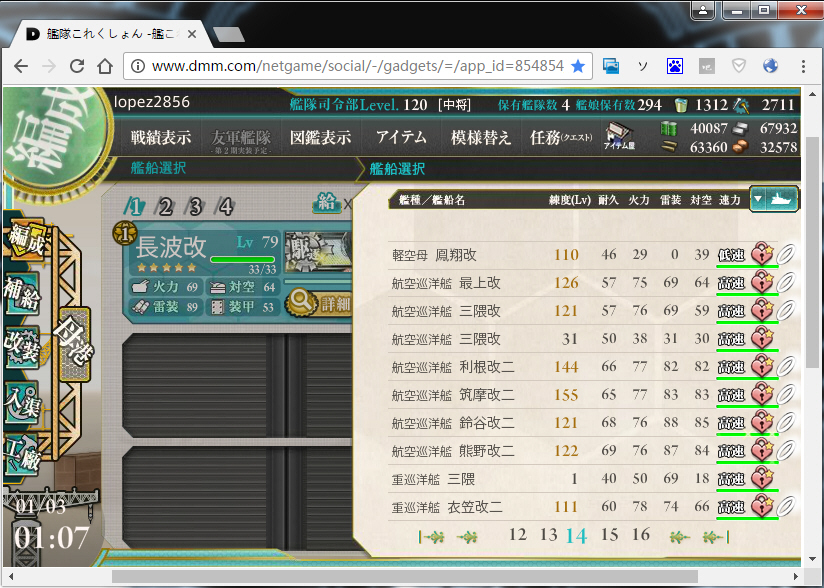Open 模様替え menu

(481, 137)
